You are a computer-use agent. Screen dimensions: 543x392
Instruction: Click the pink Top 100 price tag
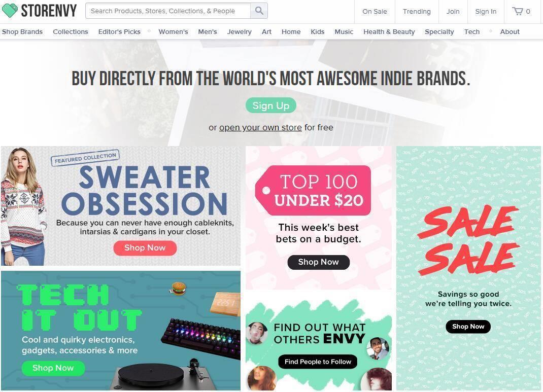click(314, 191)
